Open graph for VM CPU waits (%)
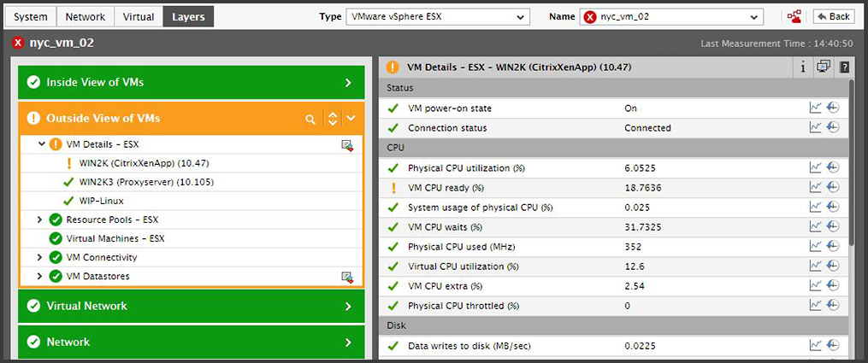This screenshot has height=363, width=868. [x=816, y=226]
